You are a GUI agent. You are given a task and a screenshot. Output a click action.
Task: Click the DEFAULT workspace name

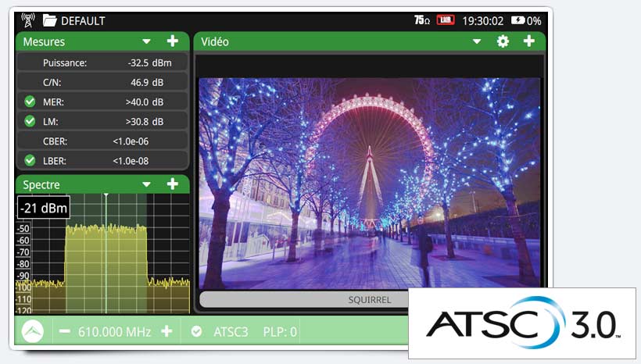click(83, 21)
